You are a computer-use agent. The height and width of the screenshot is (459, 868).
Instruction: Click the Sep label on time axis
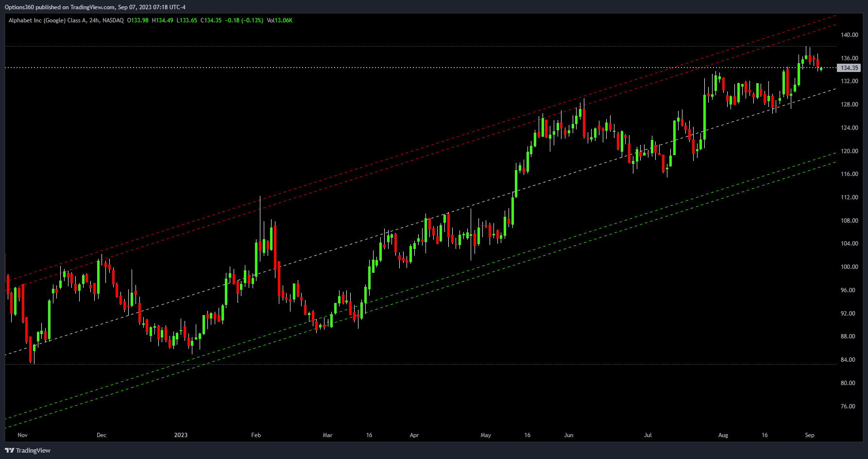pos(810,435)
